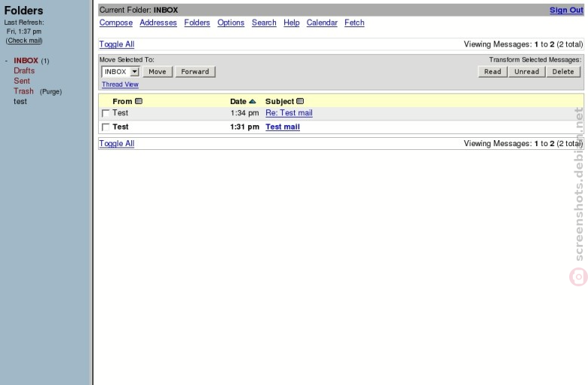The height and width of the screenshot is (385, 588).
Task: Mark selected messages as Read
Action: click(x=492, y=72)
